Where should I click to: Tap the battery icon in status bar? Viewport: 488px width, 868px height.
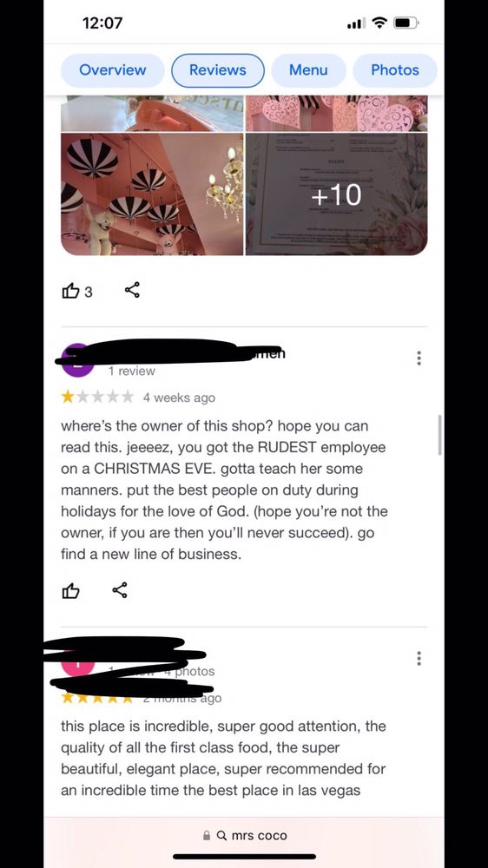406,23
